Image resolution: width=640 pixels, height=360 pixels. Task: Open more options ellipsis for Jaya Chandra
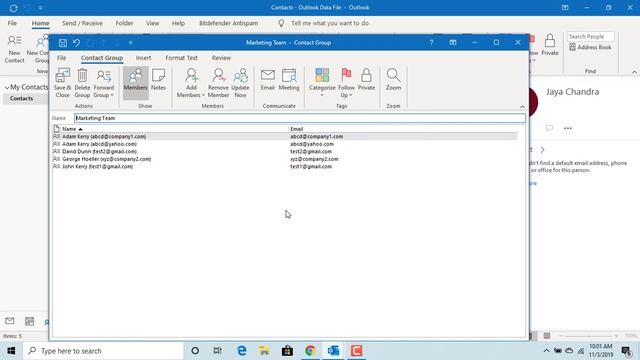pyautogui.click(x=568, y=128)
